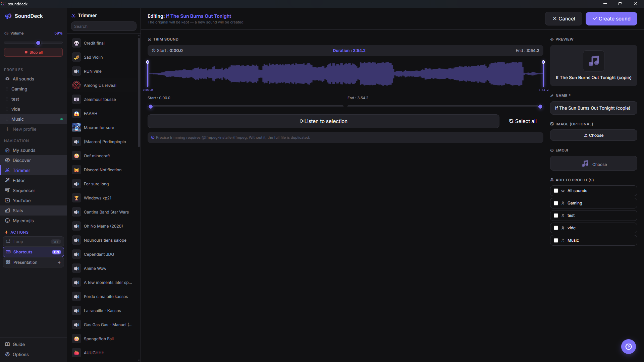644x362 pixels.
Task: Click the Stop all button
Action: [33, 52]
